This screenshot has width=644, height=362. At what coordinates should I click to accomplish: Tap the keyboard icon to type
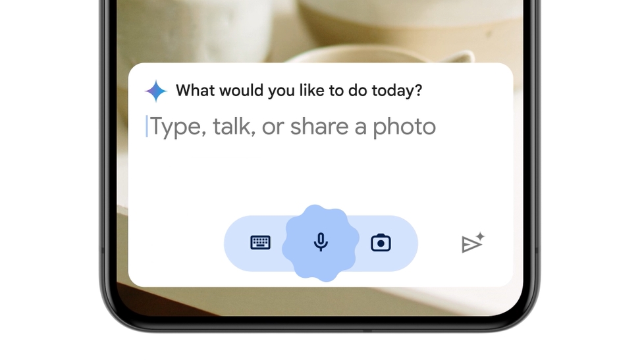(260, 243)
